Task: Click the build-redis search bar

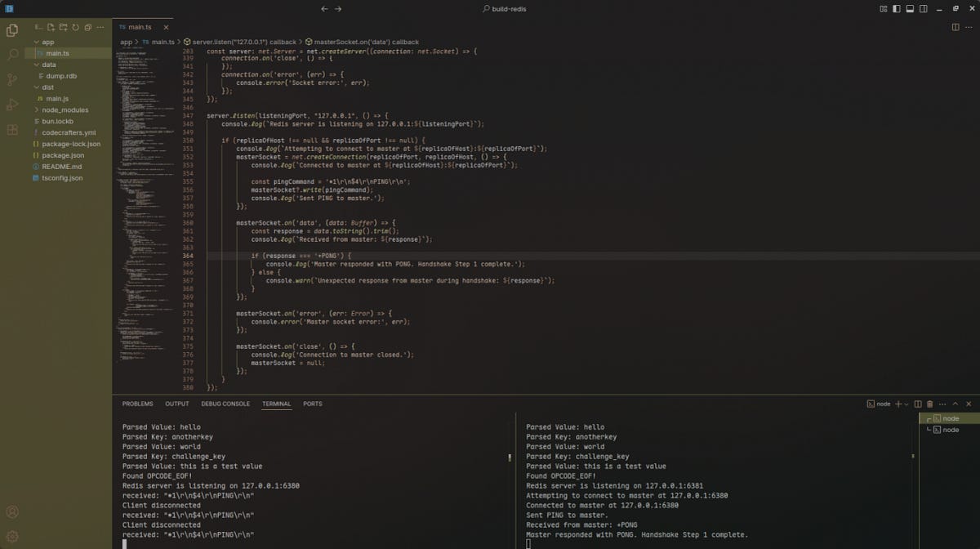Action: (507, 8)
